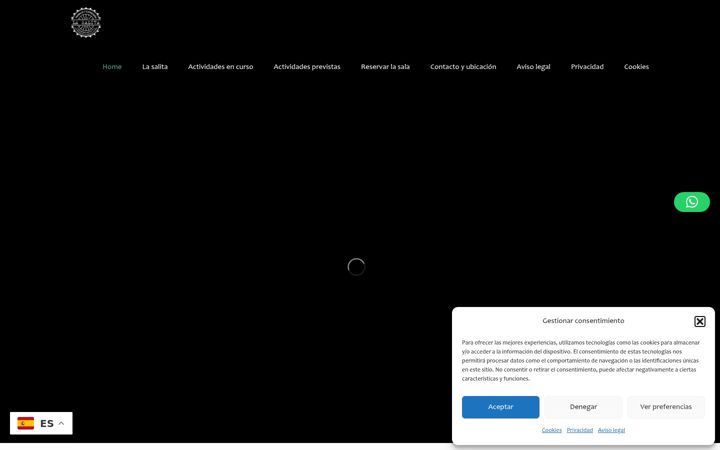The width and height of the screenshot is (720, 450).
Task: Select Reservar la sala in navigation
Action: (385, 67)
